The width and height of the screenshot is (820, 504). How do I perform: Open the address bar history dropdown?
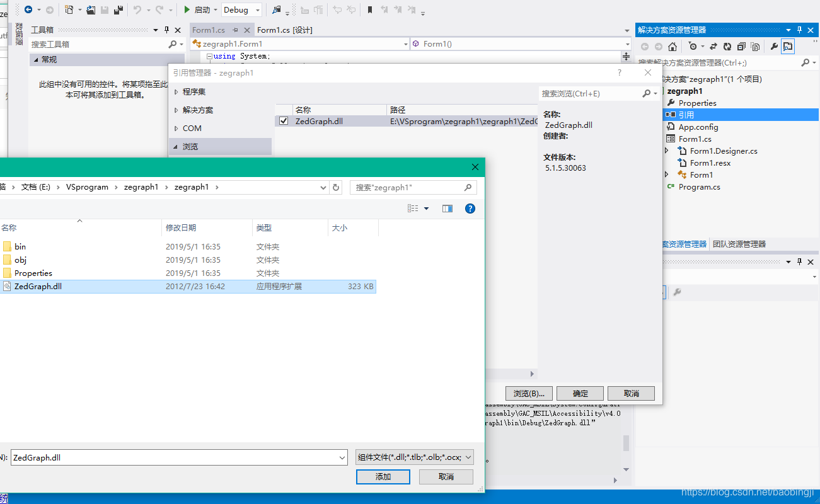coord(323,187)
